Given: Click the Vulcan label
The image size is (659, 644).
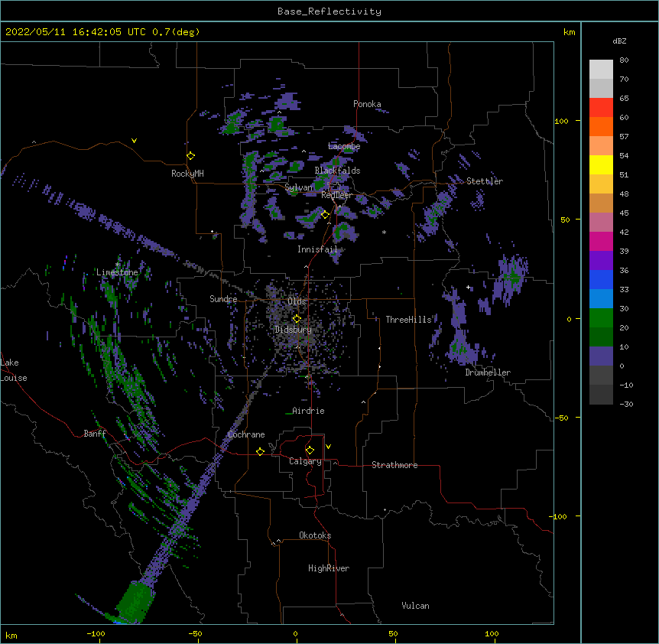Looking at the screenshot, I should [x=415, y=606].
